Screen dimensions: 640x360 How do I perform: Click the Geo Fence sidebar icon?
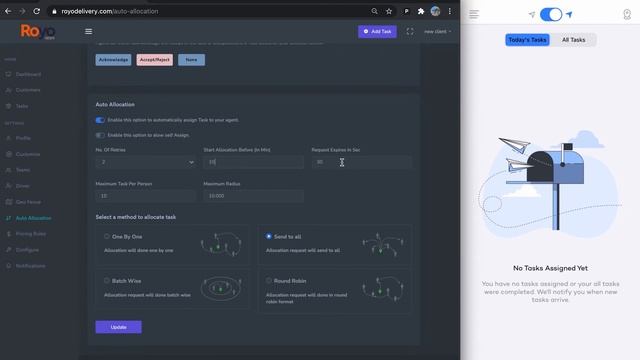(x=9, y=202)
